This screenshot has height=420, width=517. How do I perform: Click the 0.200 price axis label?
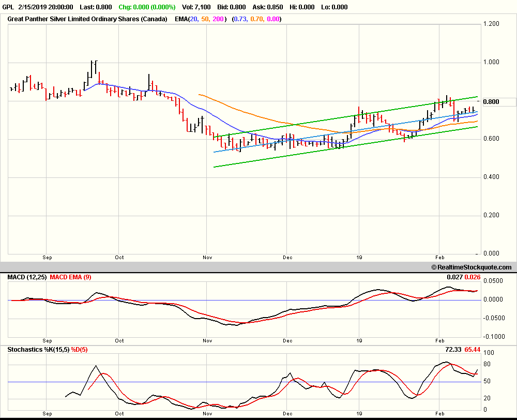click(x=491, y=215)
